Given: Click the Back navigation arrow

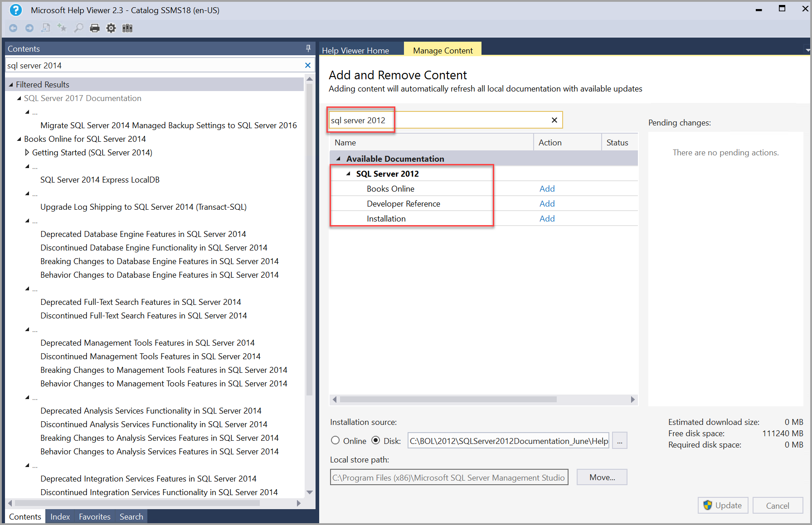Looking at the screenshot, I should 13,28.
